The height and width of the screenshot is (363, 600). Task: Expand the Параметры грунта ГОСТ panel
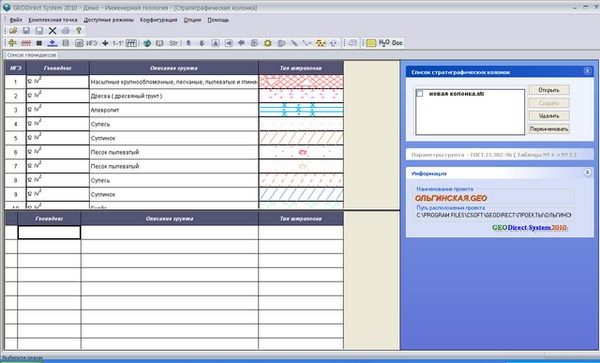500,155
